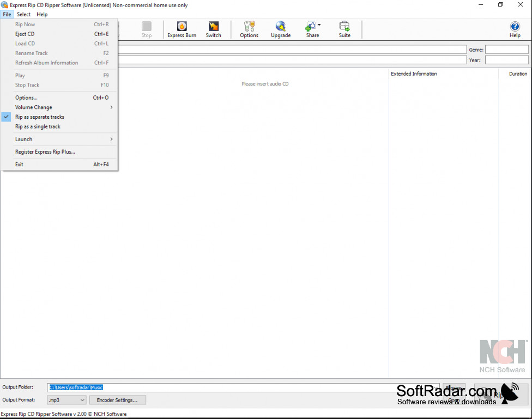
Task: Click the Year input field
Action: [x=506, y=60]
